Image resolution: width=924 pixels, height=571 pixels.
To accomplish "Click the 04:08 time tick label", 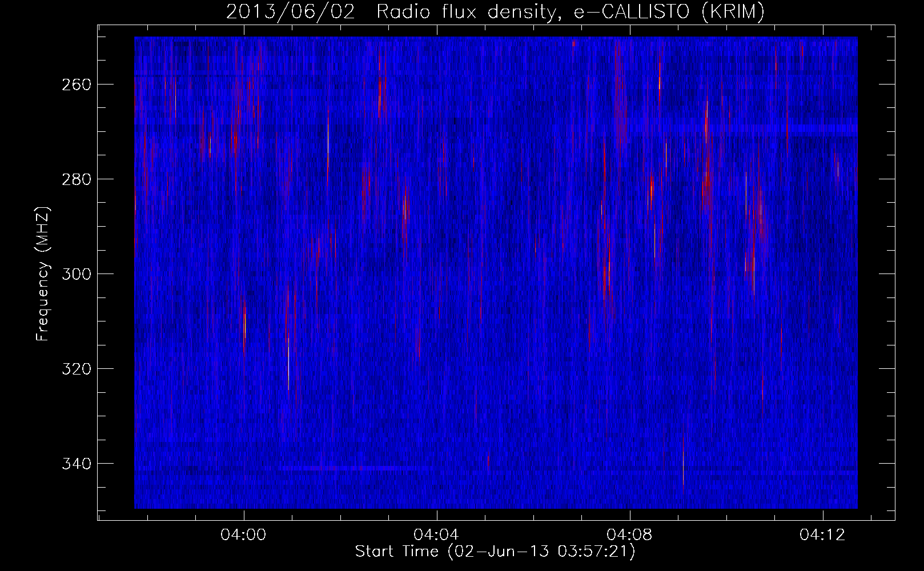I will point(630,535).
